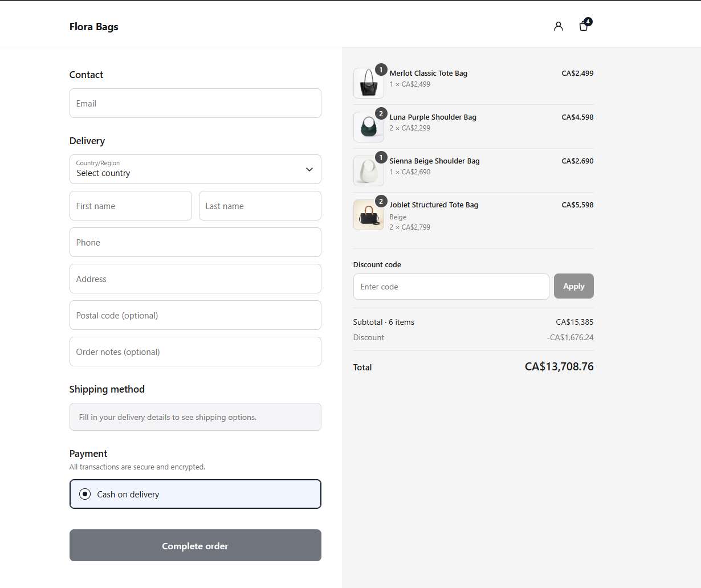The image size is (701, 588).
Task: Click the discount Enter code field
Action: click(x=451, y=287)
